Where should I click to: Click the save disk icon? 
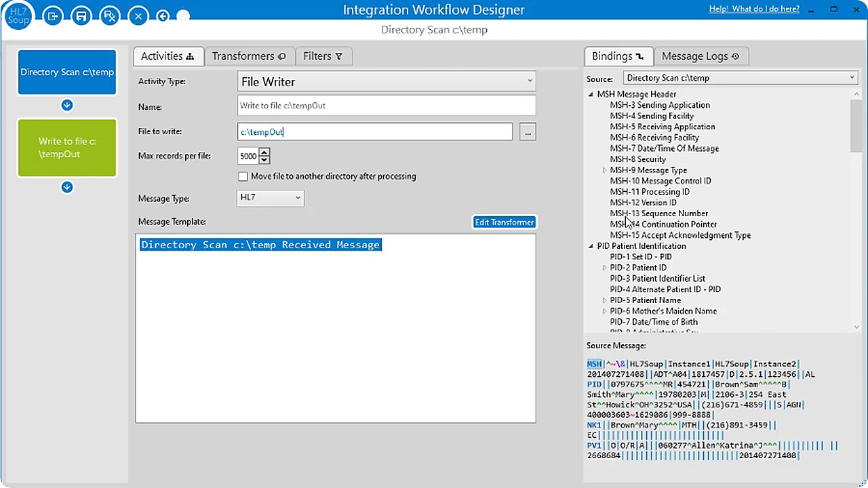(81, 16)
